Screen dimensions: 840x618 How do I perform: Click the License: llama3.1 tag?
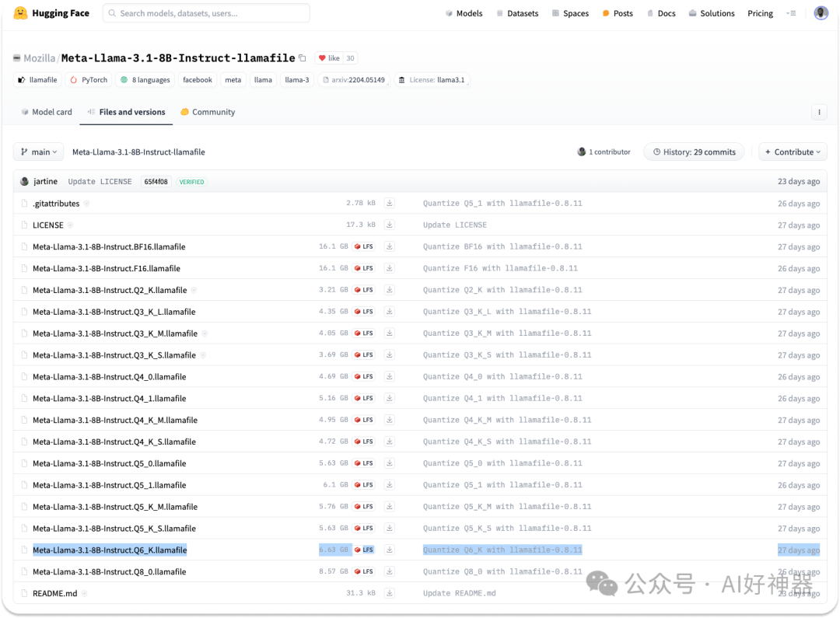click(432, 80)
